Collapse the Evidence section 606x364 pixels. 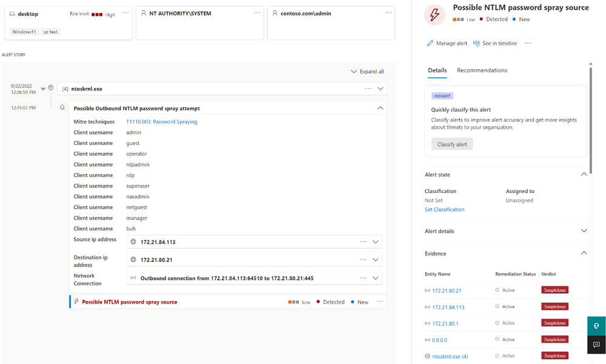pos(584,253)
